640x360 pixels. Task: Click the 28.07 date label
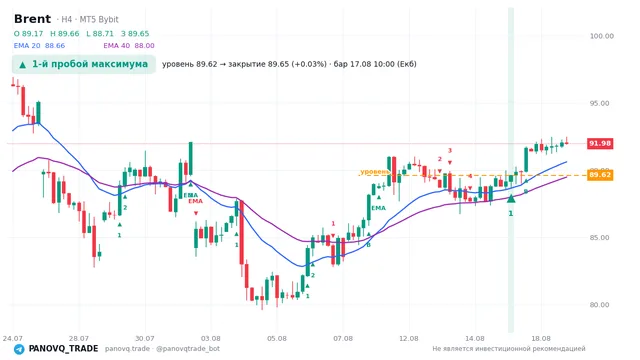(79, 338)
